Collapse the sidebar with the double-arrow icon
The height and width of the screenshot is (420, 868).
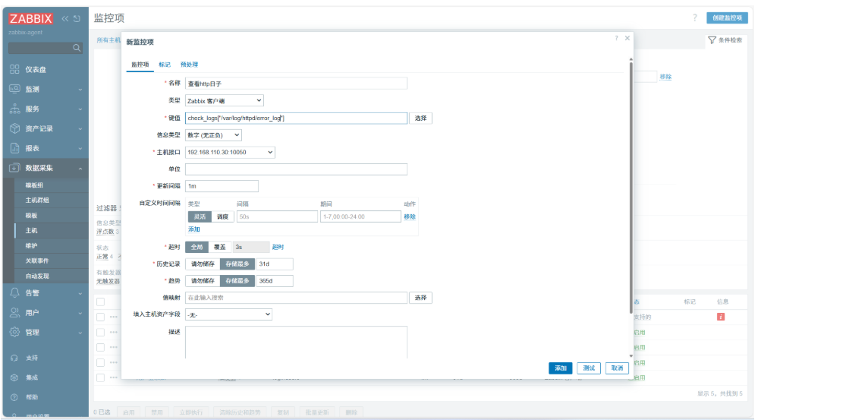coord(65,18)
